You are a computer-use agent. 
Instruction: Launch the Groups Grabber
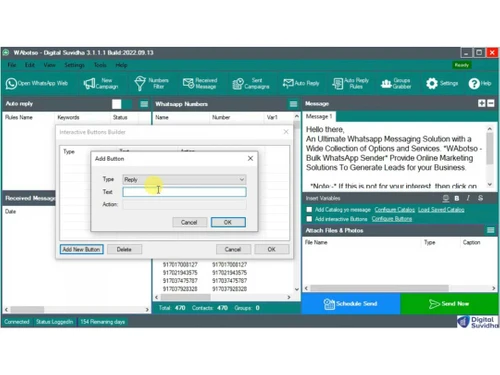coord(396,83)
